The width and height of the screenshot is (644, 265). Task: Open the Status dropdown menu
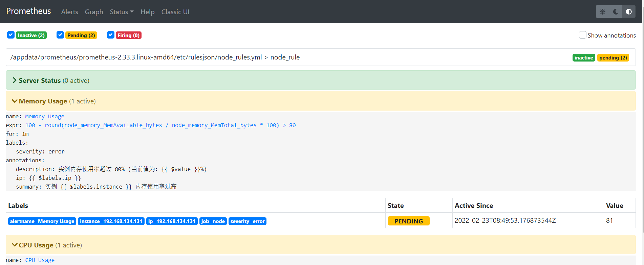122,12
